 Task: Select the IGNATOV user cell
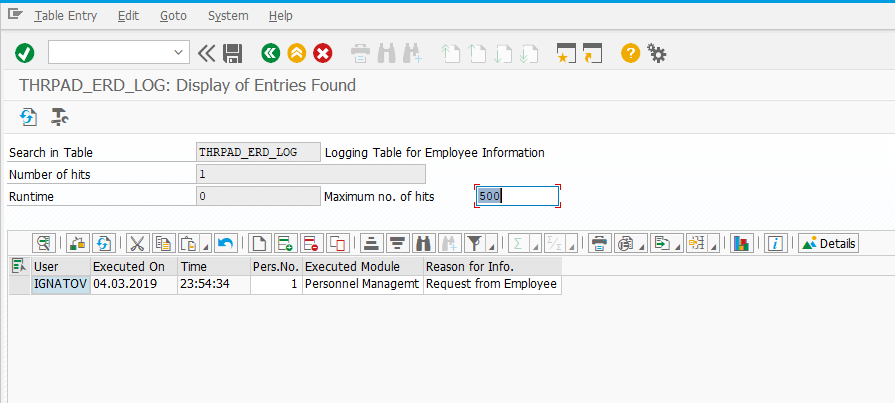(x=61, y=285)
